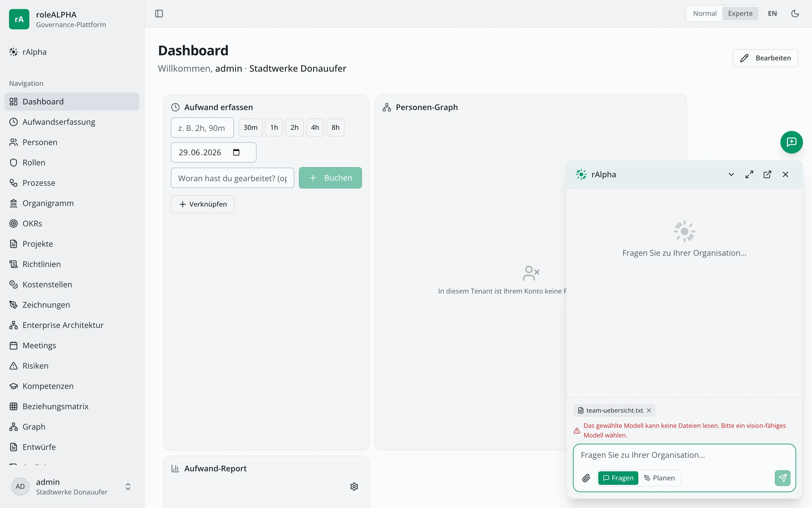Switch language to EN

coord(773,14)
